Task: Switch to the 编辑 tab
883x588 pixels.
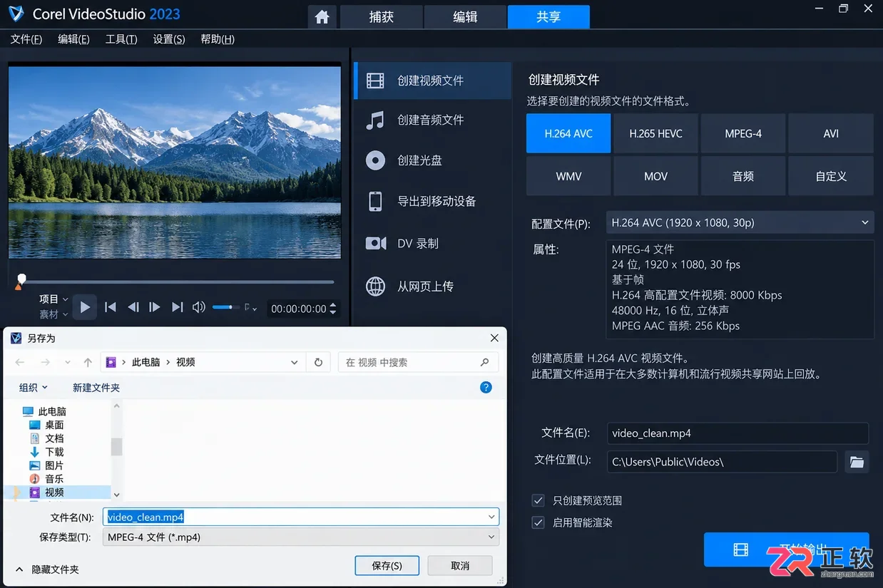Action: tap(465, 16)
